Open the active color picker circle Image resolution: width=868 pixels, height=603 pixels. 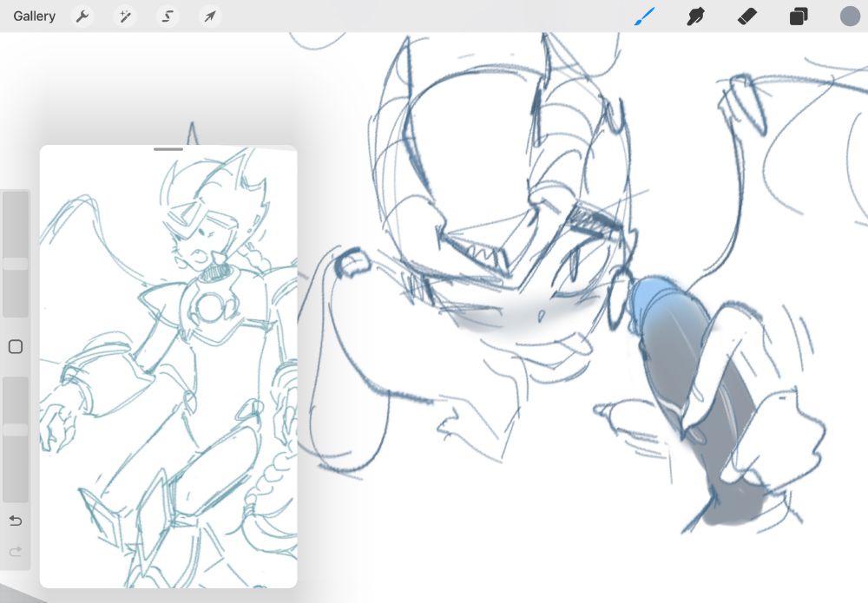click(x=850, y=16)
